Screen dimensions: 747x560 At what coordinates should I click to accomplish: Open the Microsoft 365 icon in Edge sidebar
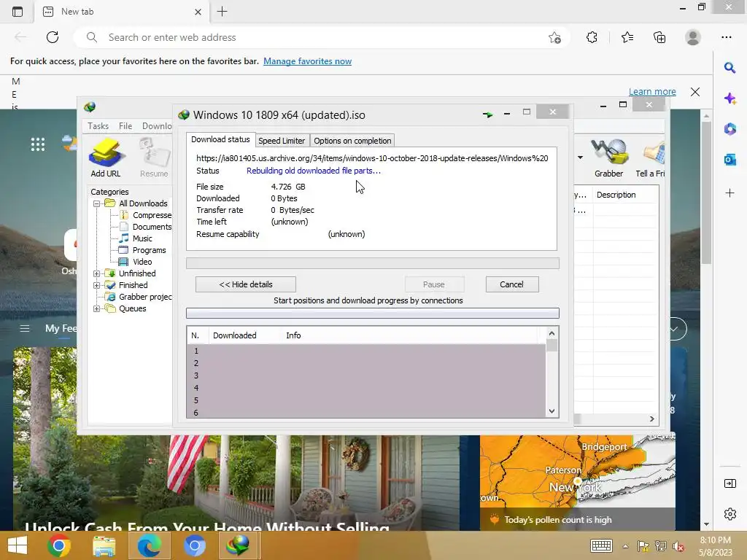point(729,129)
